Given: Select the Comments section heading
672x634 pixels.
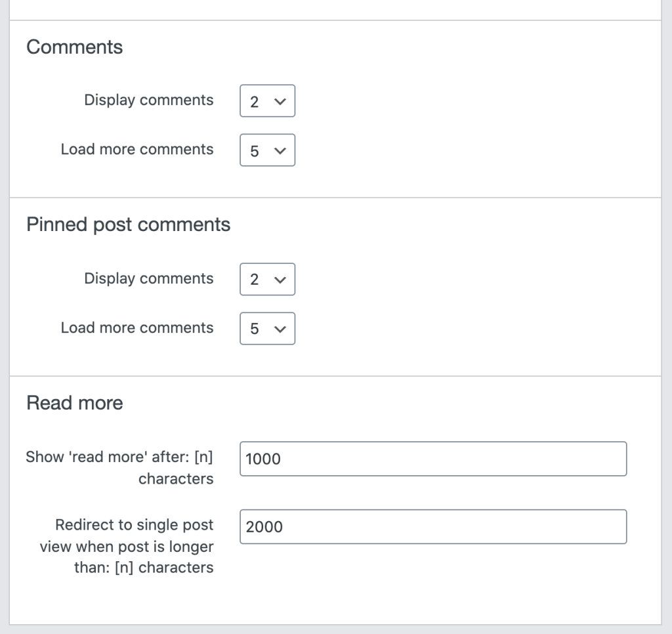Looking at the screenshot, I should (x=75, y=47).
